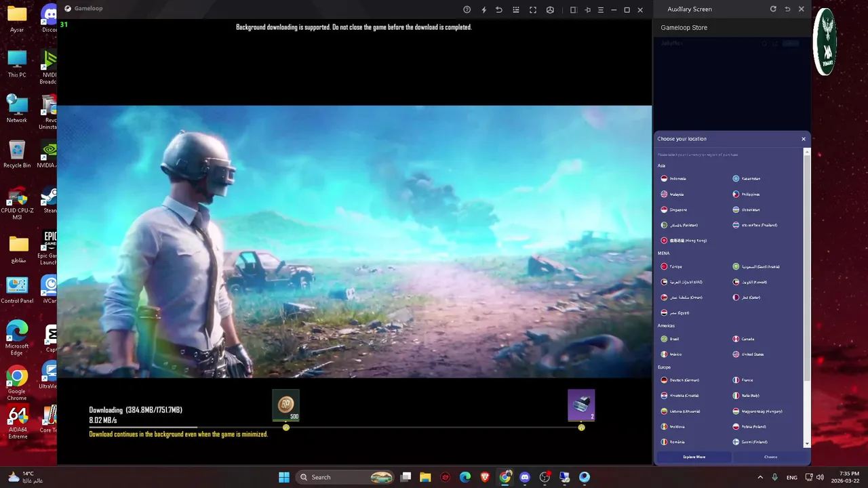Open Gameloop help question mark icon
The image size is (868, 488).
[467, 9]
